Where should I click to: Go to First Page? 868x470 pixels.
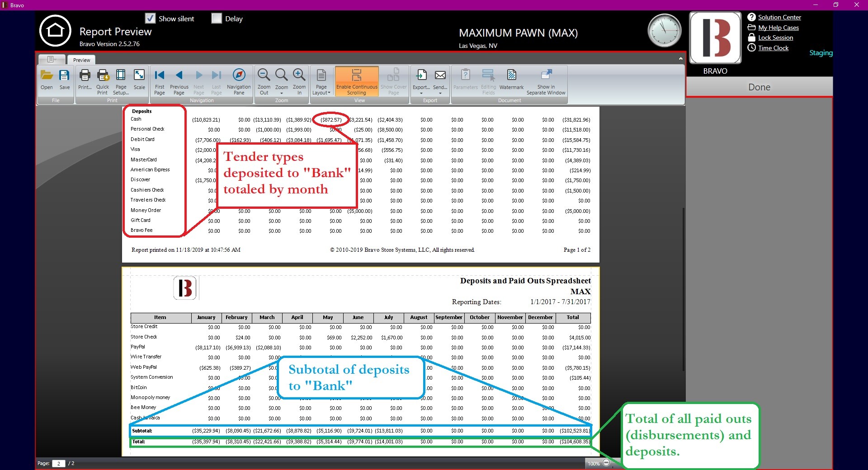pyautogui.click(x=160, y=81)
